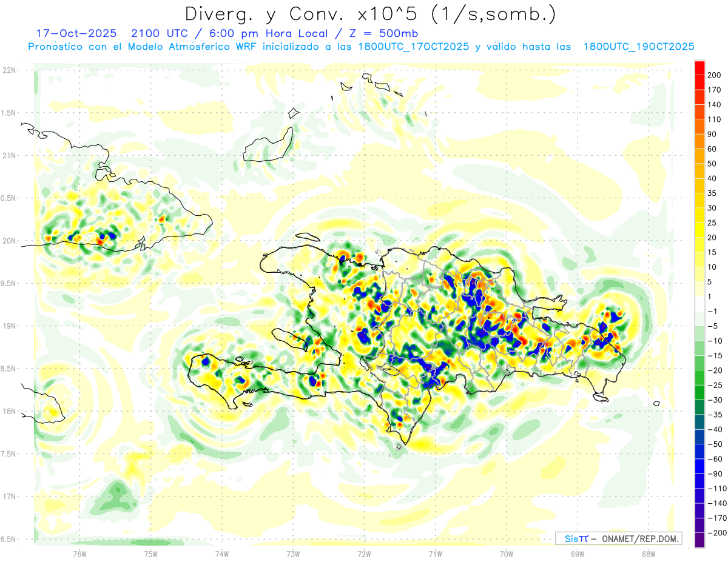This screenshot has height=562, width=728.
Task: Click the '1.5N' latitude label
Action: click(x=8, y=113)
